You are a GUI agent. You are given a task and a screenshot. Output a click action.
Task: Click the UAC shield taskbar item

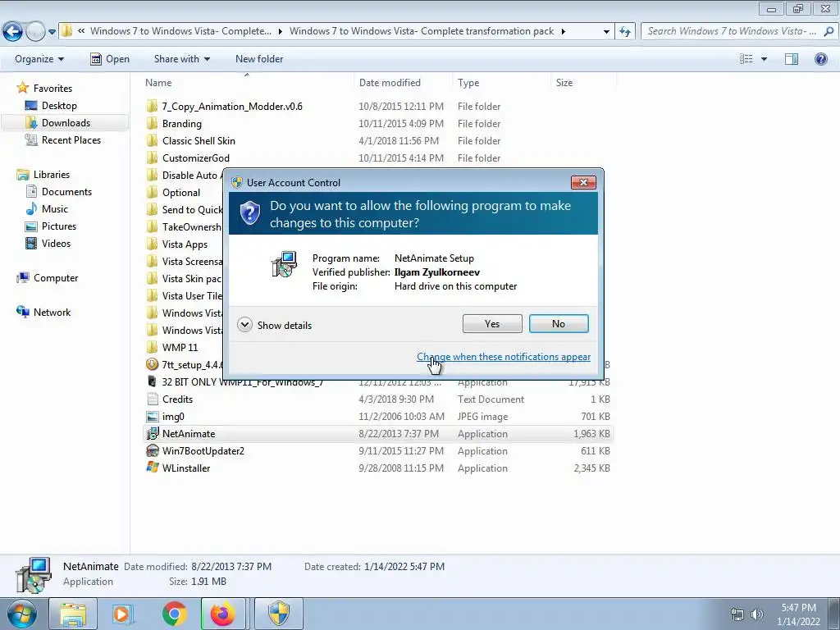click(279, 614)
